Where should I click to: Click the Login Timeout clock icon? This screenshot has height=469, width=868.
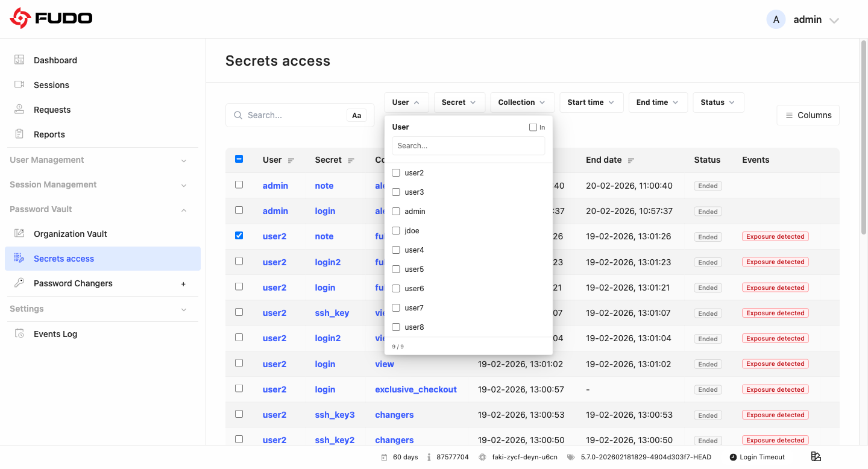pyautogui.click(x=733, y=457)
